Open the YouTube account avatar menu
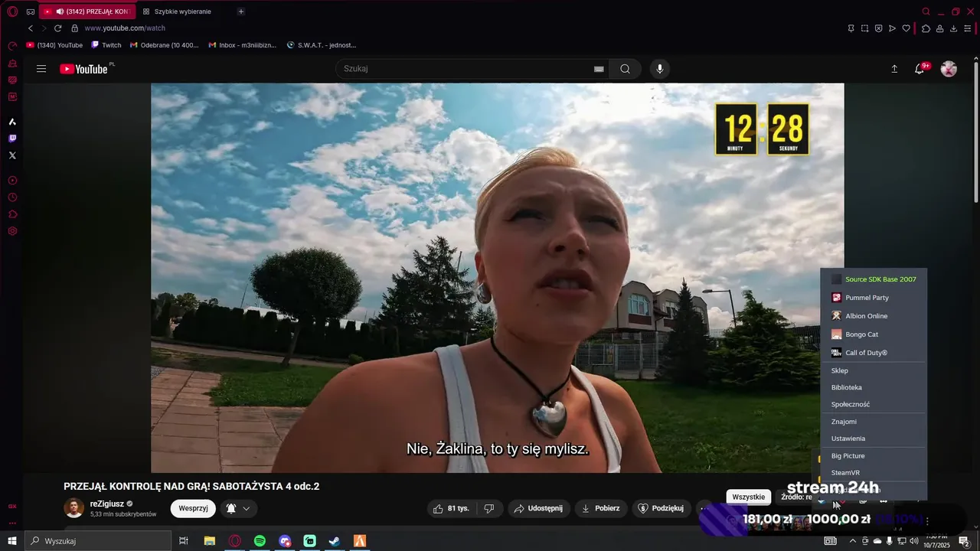 coord(949,69)
